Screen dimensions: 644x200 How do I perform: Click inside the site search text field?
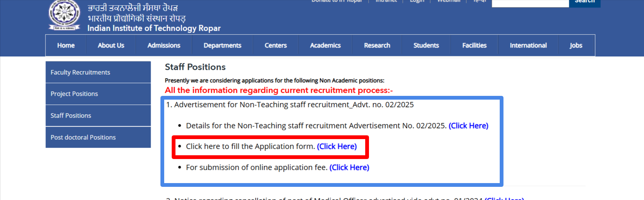point(530,3)
